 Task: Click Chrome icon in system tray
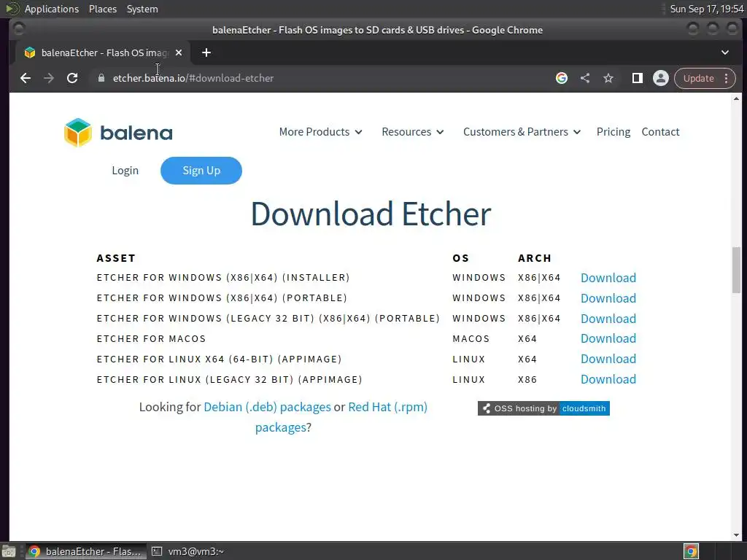point(692,551)
